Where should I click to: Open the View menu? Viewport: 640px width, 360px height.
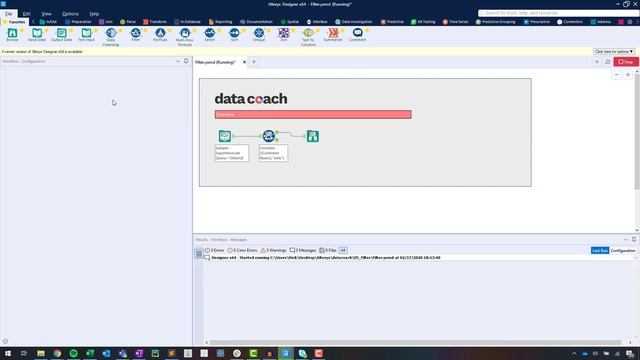(46, 13)
